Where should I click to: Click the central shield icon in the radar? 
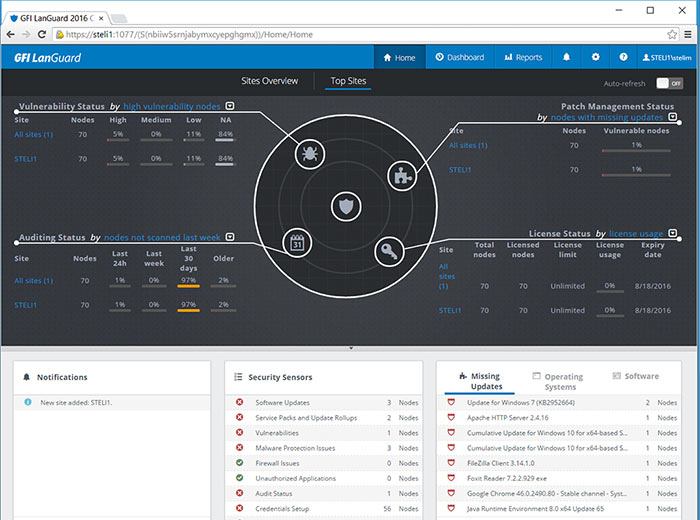click(346, 207)
